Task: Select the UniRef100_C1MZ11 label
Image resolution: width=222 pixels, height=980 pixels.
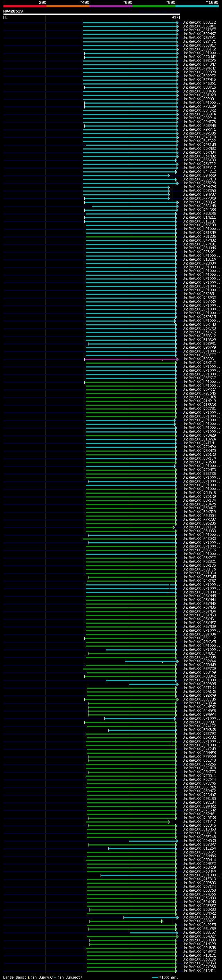Action: (199, 218)
